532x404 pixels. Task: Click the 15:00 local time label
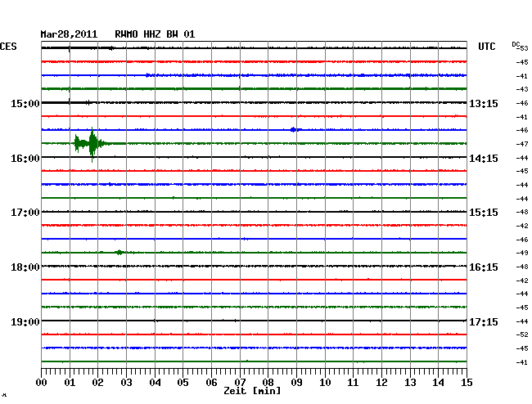coord(25,103)
